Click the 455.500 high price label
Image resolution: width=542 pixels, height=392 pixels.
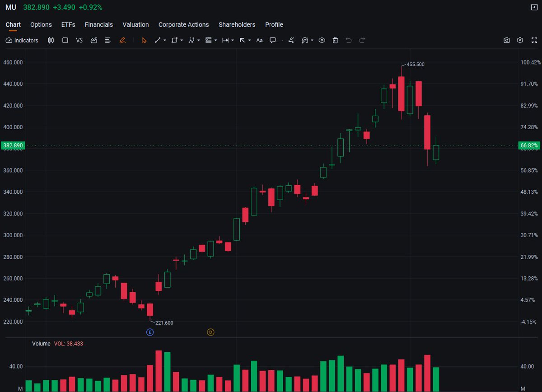[x=416, y=65]
